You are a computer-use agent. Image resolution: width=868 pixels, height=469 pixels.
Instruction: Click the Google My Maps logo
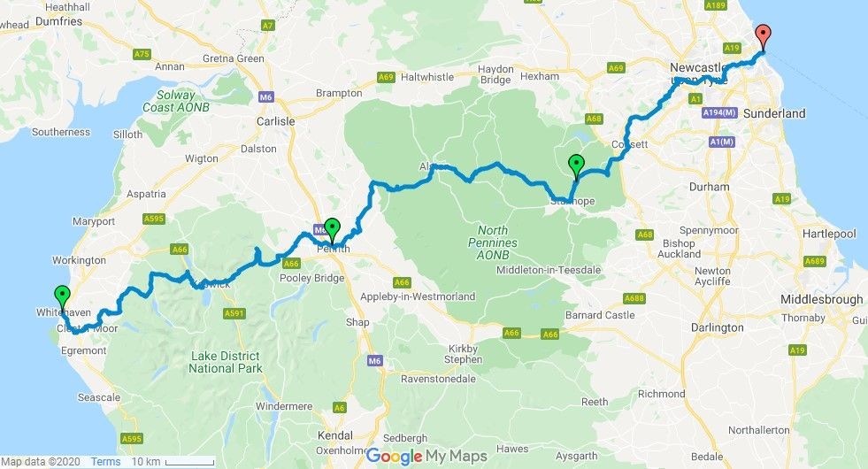point(426,457)
